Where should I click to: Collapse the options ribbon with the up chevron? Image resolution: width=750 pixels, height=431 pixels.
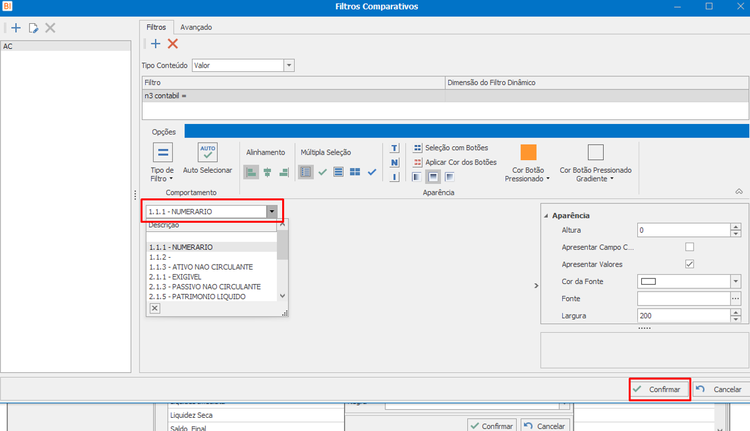point(739,191)
